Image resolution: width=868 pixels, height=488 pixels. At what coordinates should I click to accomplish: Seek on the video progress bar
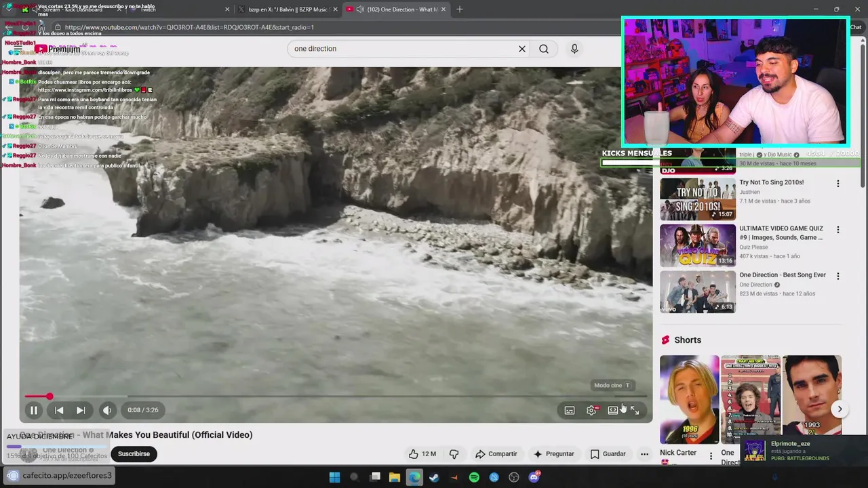click(x=336, y=396)
